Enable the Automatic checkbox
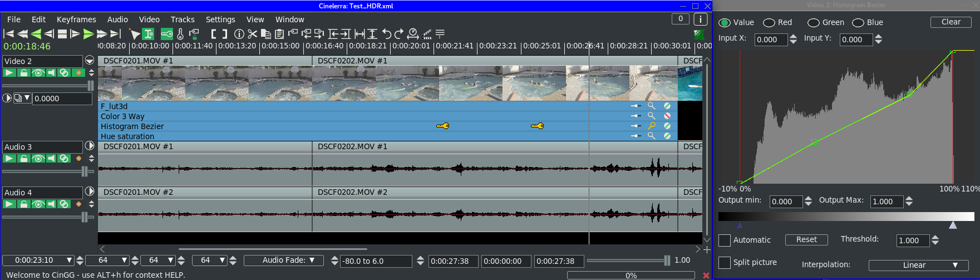Image resolution: width=980 pixels, height=280 pixels. point(725,240)
